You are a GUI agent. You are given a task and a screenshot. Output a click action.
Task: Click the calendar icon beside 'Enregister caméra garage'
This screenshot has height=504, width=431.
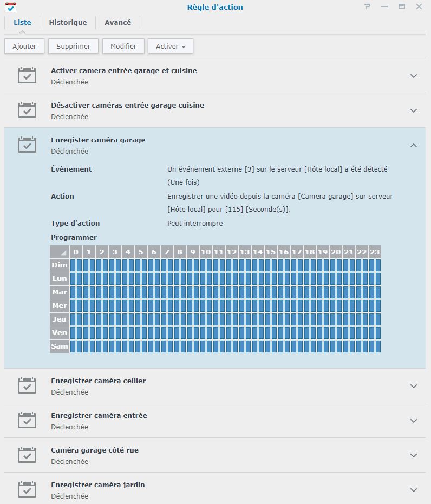point(27,145)
